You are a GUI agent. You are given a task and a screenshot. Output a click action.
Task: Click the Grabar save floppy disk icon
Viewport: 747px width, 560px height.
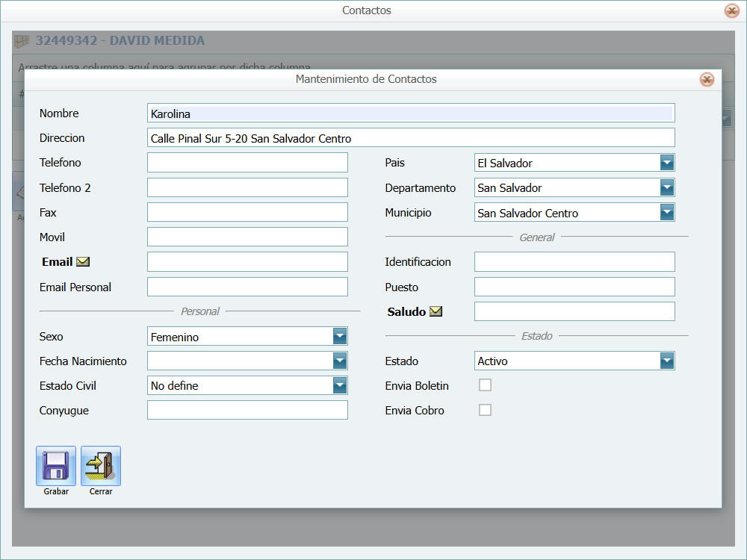(56, 466)
